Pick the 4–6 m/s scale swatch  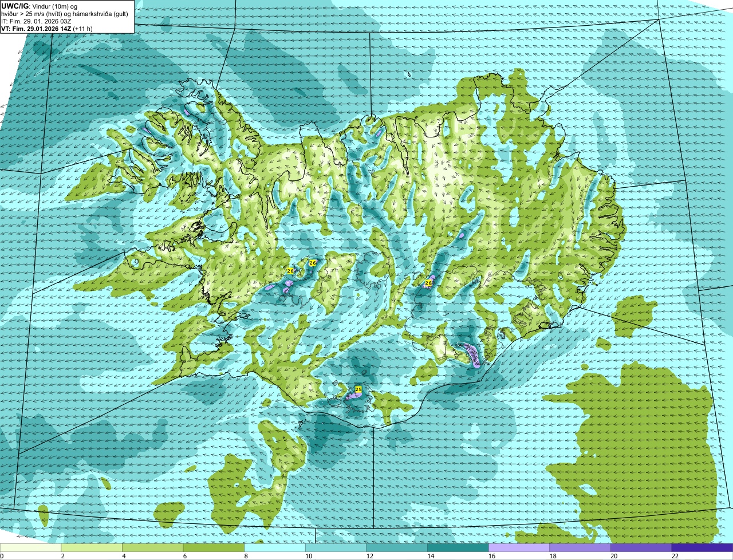(x=152, y=547)
